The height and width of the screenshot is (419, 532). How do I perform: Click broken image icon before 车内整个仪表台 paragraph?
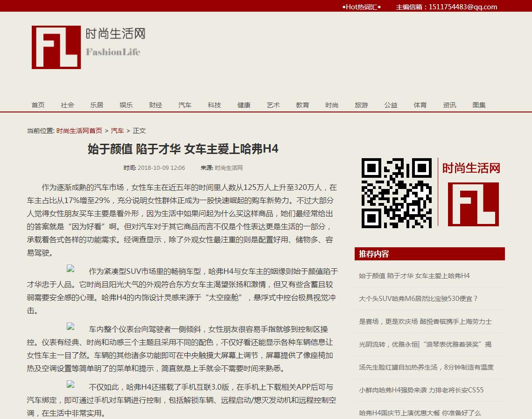point(70,326)
